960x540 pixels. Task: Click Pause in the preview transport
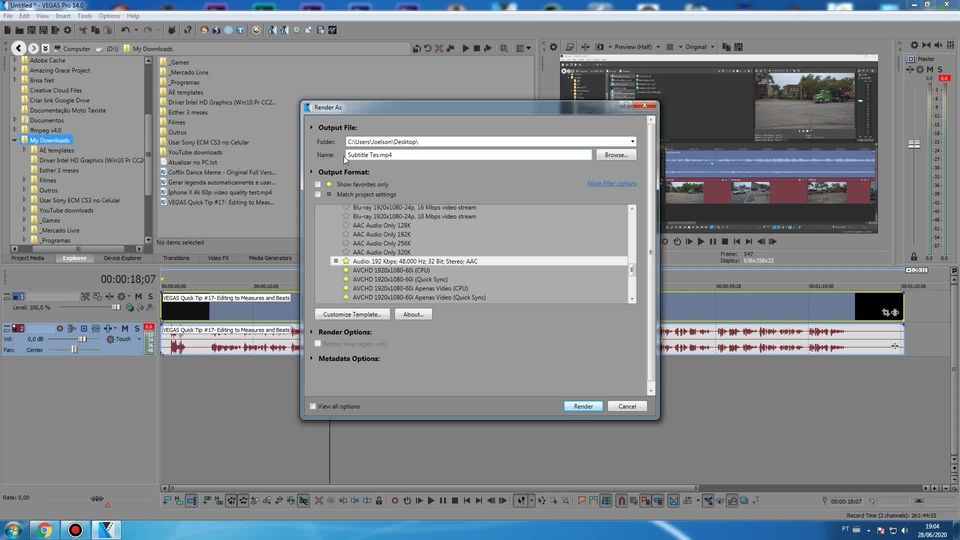point(713,242)
